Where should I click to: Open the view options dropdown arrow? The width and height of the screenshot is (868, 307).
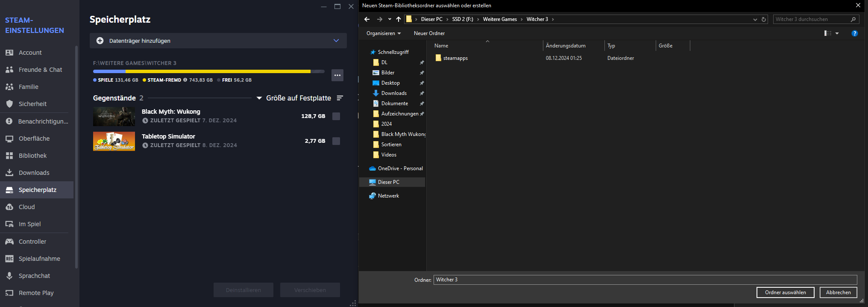(x=837, y=33)
